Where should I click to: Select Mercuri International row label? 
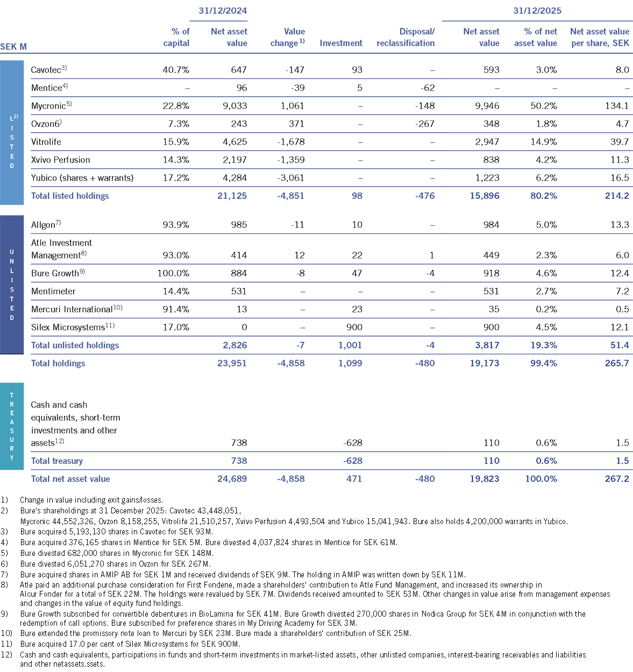coord(77,309)
